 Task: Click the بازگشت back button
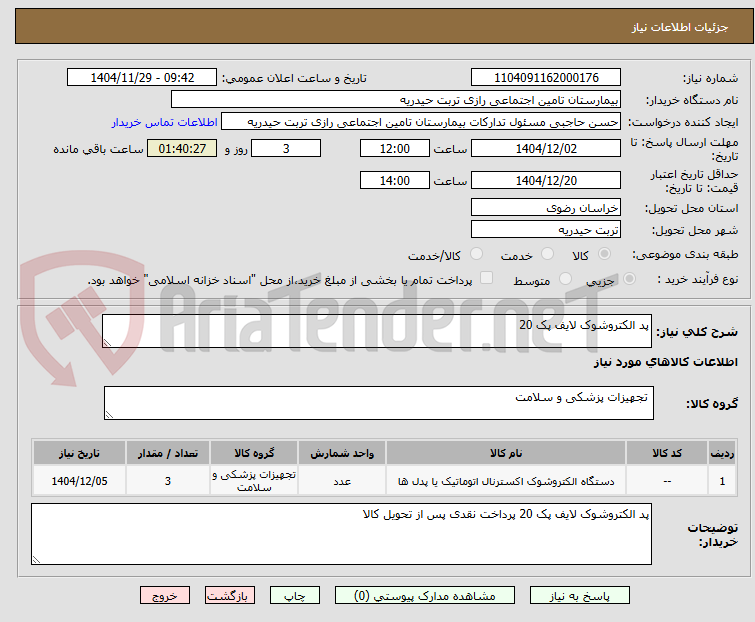coord(230,596)
